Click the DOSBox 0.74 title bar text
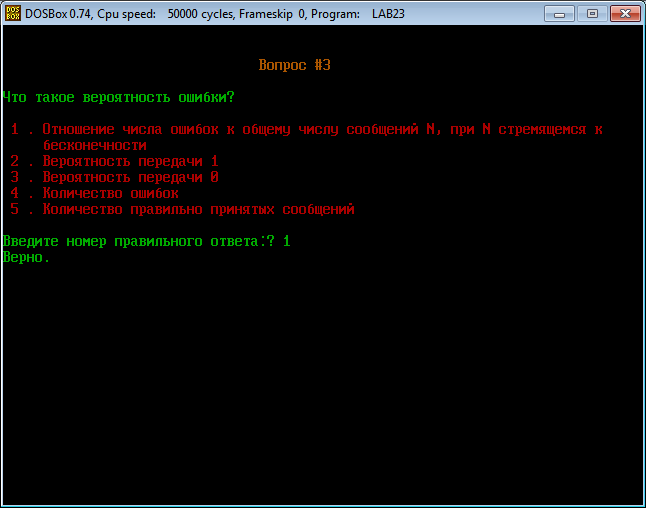 tap(215, 14)
